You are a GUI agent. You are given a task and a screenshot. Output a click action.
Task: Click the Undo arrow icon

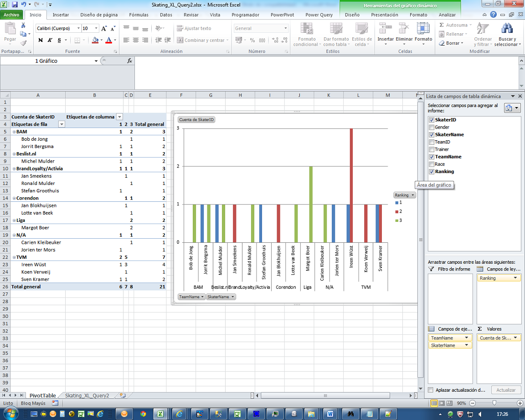pyautogui.click(x=23, y=5)
